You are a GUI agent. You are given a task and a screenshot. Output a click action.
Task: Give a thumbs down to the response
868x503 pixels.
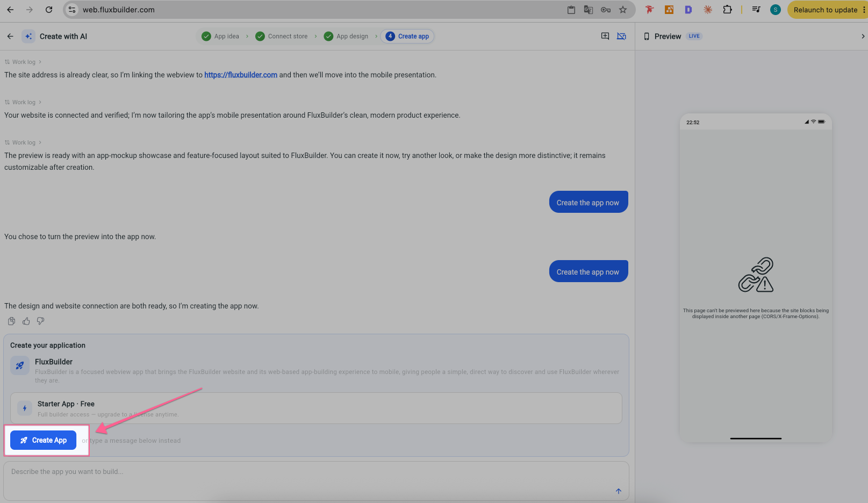click(40, 321)
